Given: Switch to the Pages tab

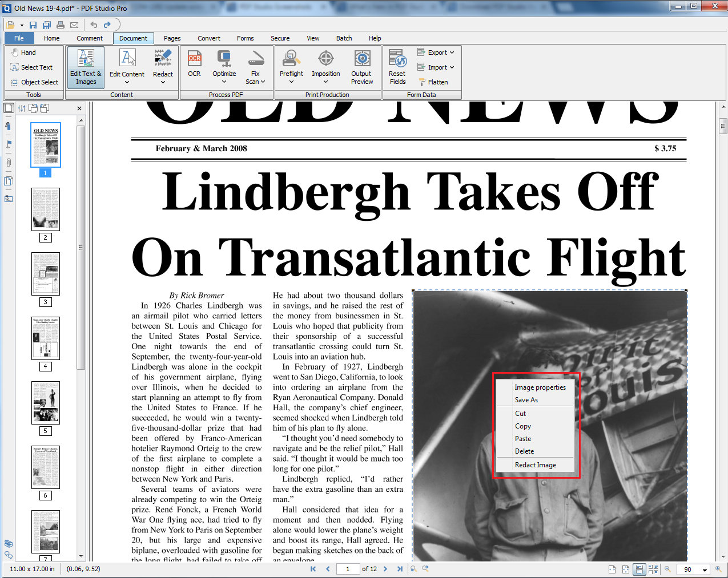Looking at the screenshot, I should pyautogui.click(x=172, y=38).
